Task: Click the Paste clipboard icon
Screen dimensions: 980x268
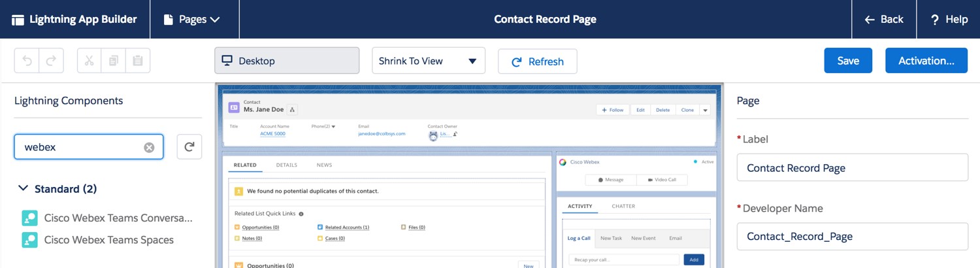Action: pyautogui.click(x=138, y=61)
